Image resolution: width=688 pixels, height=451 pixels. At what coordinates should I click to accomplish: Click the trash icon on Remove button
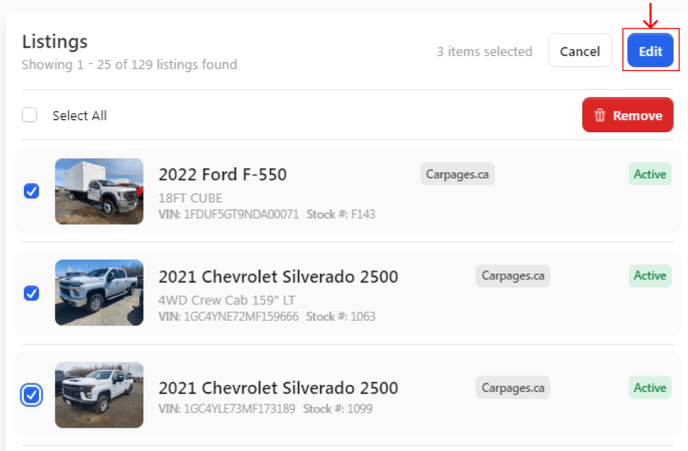point(600,116)
